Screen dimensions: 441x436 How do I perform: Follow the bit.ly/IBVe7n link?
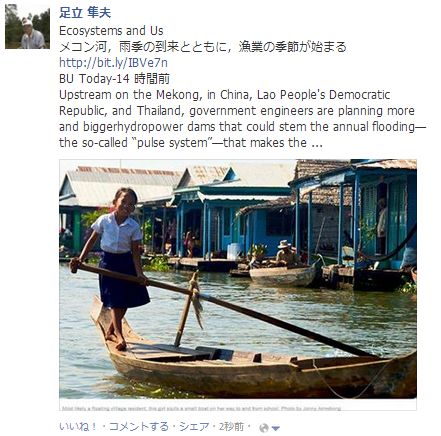[113, 63]
